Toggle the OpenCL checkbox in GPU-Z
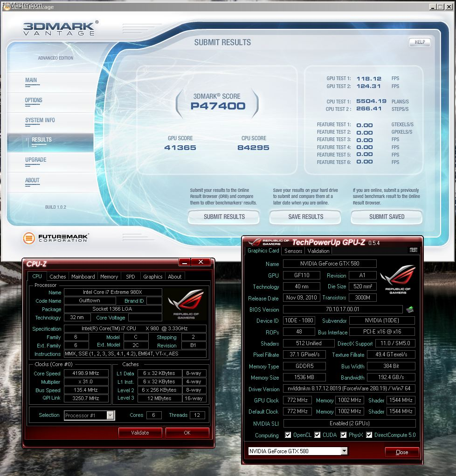The width and height of the screenshot is (456, 476). pyautogui.click(x=288, y=435)
